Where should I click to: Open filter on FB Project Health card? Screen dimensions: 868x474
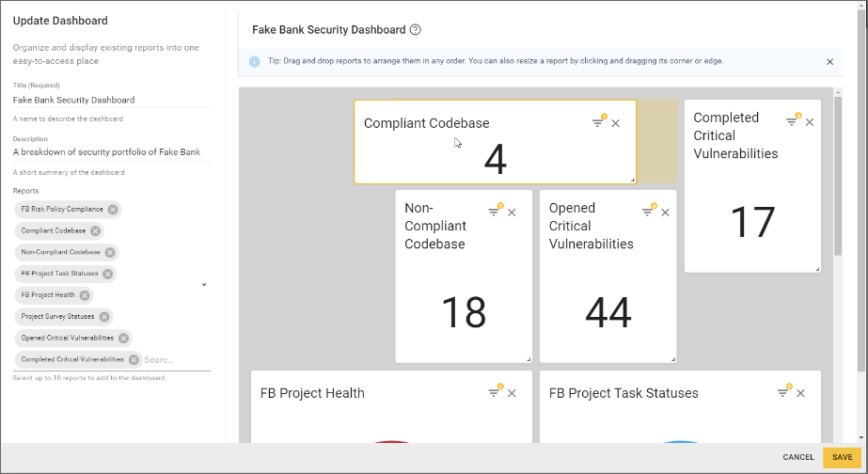click(x=494, y=393)
